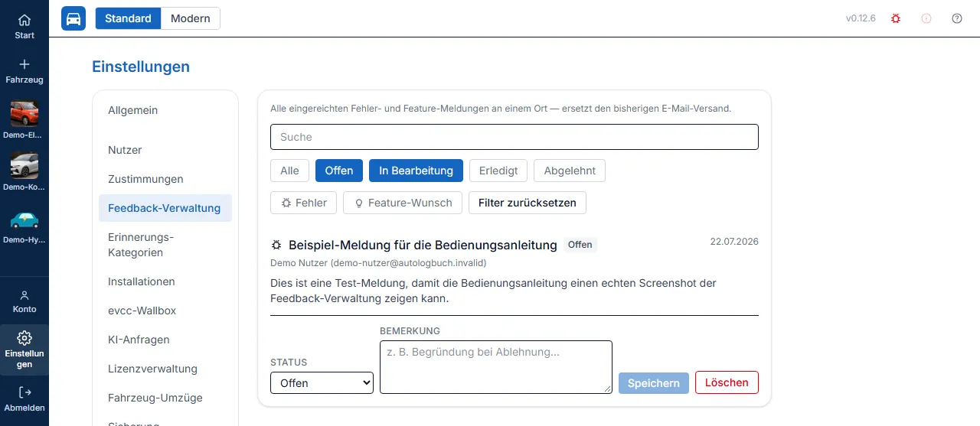
Task: Open the Status dropdown set to Offen
Action: pyautogui.click(x=322, y=382)
